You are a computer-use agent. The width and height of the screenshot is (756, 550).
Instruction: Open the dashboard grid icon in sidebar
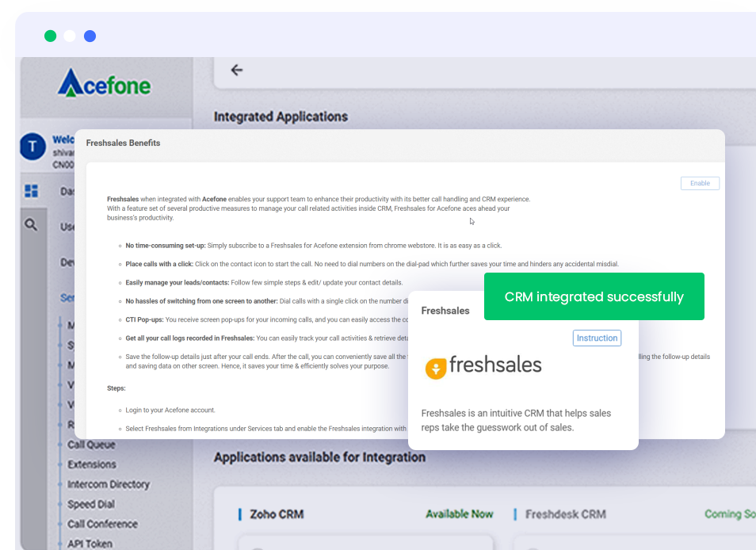coord(32,191)
